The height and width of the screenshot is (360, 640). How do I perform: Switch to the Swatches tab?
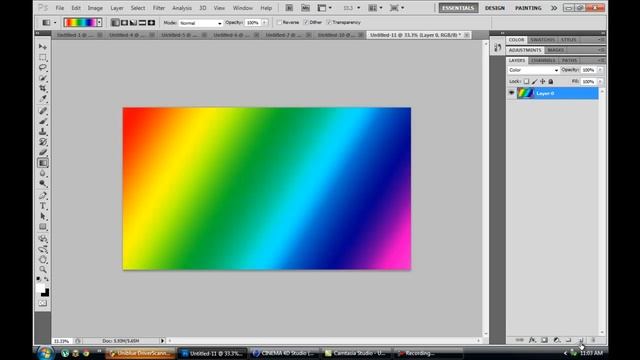(x=542, y=40)
